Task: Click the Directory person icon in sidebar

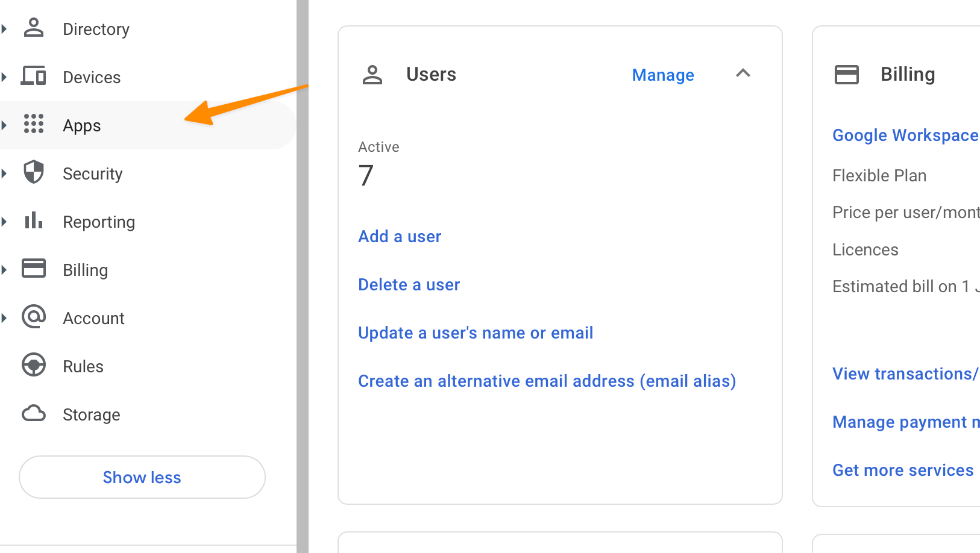Action: click(x=34, y=28)
